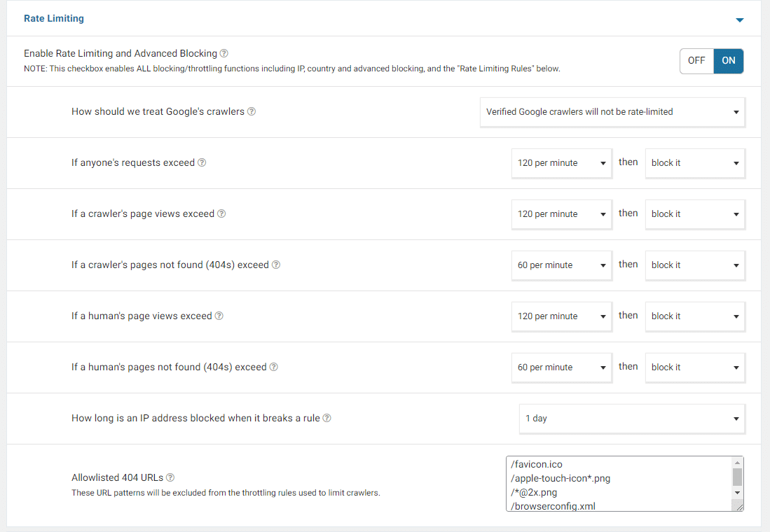Open human's 404s rate dropdown
Image resolution: width=770 pixels, height=532 pixels.
tap(562, 367)
